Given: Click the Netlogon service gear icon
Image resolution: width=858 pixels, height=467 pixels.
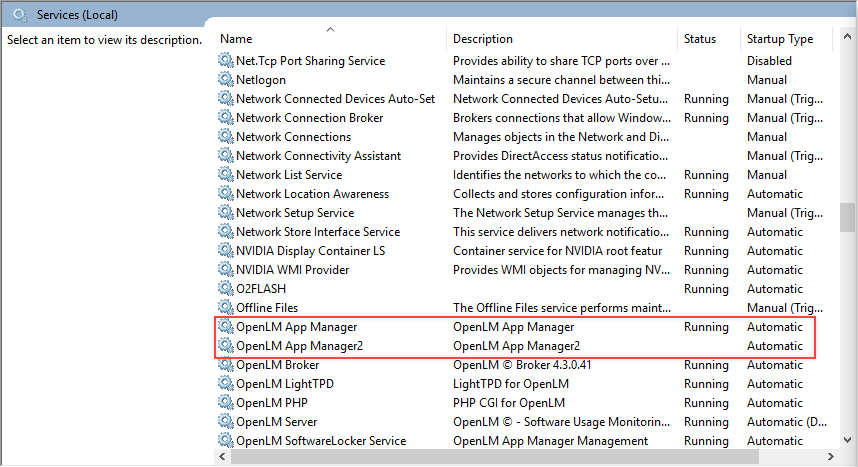Looking at the screenshot, I should [x=226, y=80].
